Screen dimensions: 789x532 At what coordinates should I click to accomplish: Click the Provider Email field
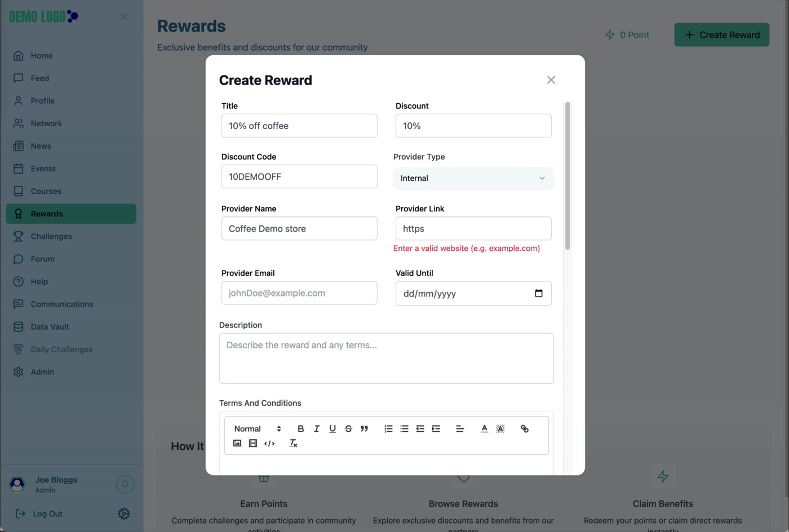pos(299,293)
